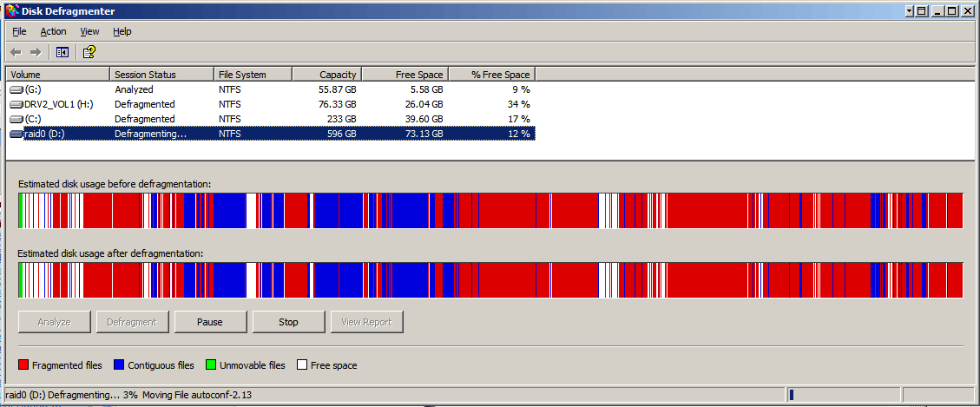
Task: Click the Analyze button
Action: coord(55,322)
